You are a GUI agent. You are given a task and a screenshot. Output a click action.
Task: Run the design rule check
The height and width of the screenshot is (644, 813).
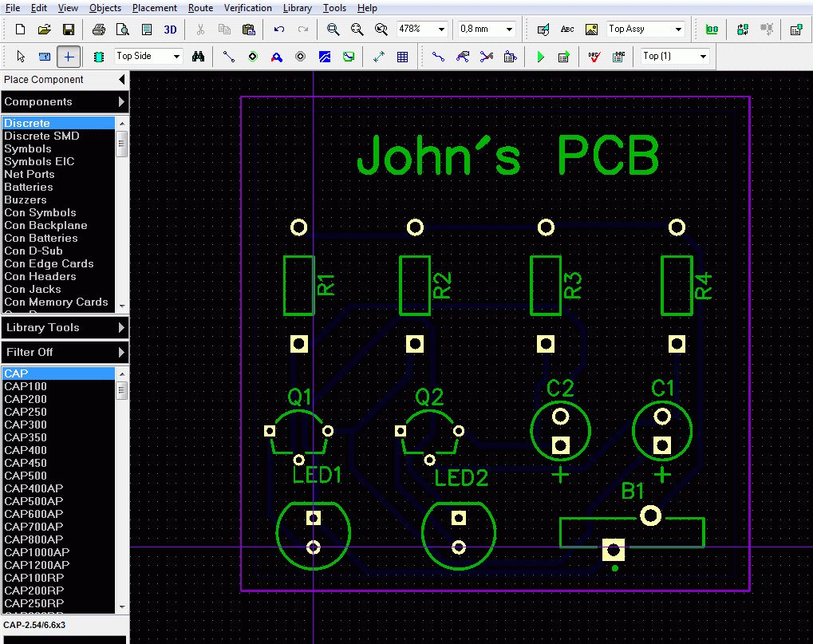(594, 56)
